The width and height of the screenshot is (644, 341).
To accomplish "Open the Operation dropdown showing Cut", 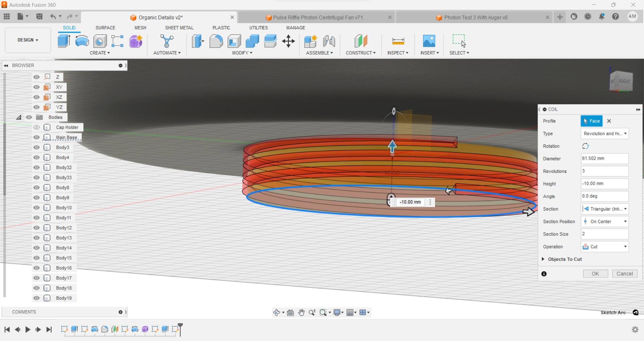I will [605, 247].
